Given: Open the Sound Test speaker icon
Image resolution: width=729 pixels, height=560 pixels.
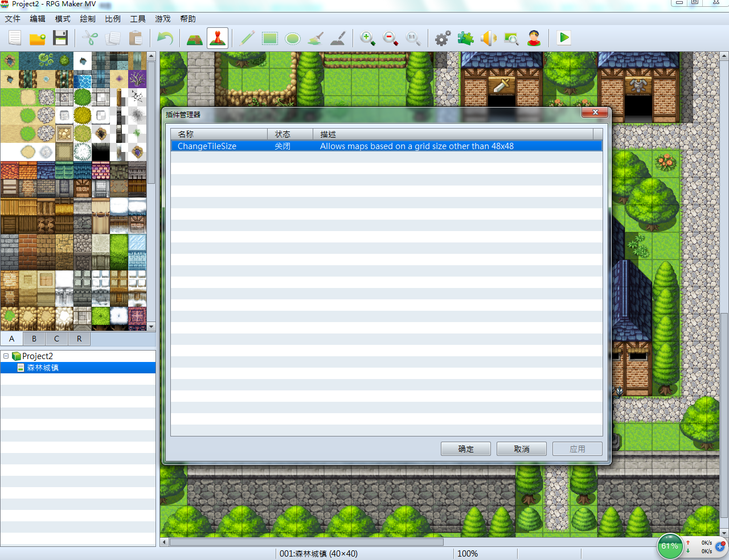Looking at the screenshot, I should pyautogui.click(x=489, y=38).
